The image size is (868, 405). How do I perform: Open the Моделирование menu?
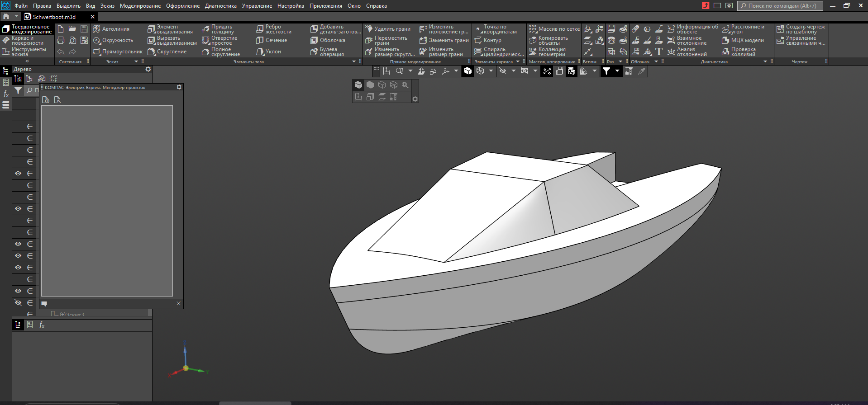pos(140,6)
